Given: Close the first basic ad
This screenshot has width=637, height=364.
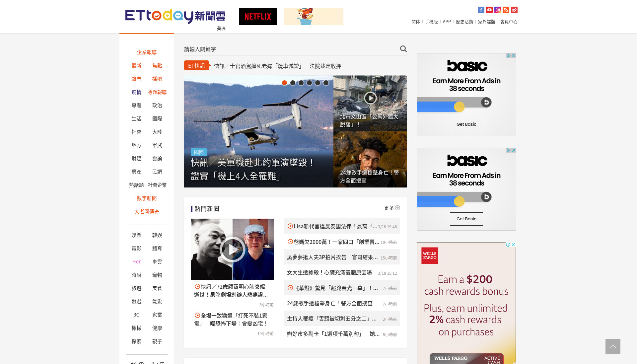Looking at the screenshot, I should (514, 56).
